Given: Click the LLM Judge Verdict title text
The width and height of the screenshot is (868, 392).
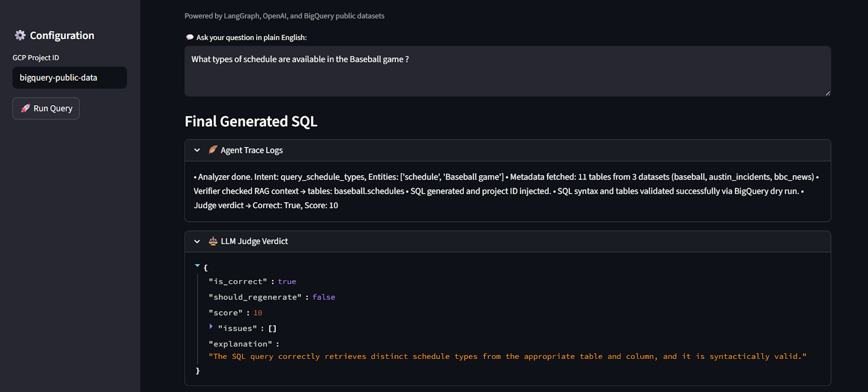Looking at the screenshot, I should pos(254,241).
